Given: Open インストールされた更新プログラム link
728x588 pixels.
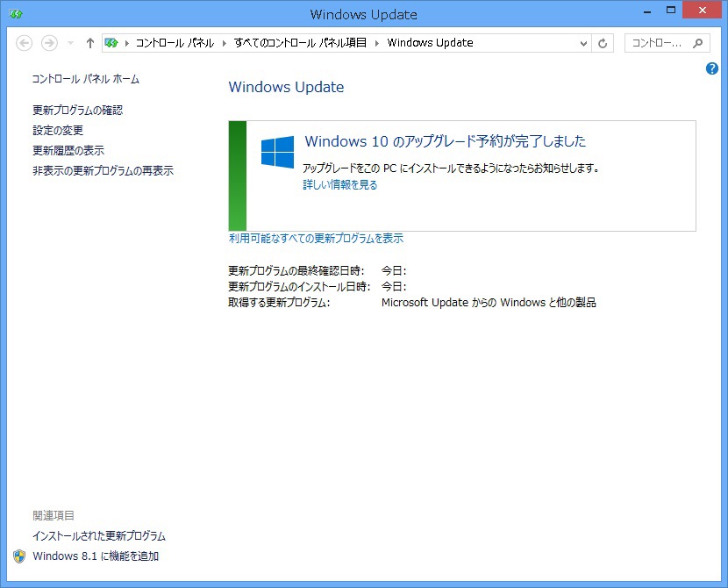Looking at the screenshot, I should click(98, 536).
